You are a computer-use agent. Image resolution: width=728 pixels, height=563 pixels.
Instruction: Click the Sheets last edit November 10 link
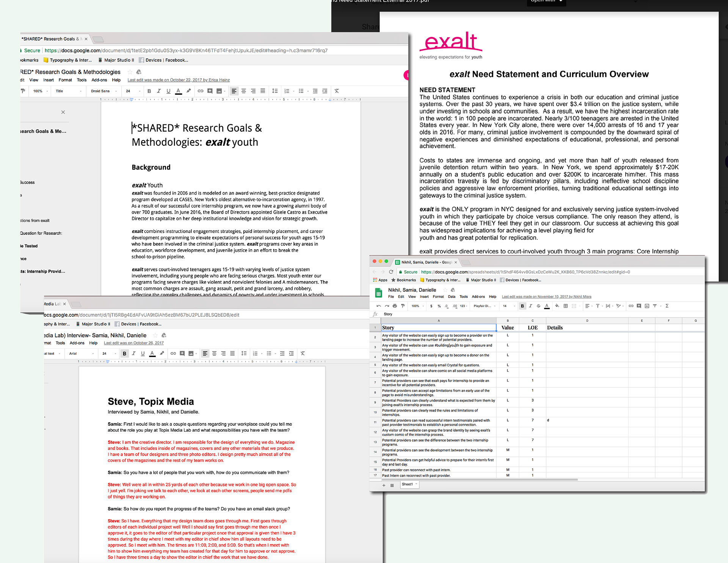(546, 297)
